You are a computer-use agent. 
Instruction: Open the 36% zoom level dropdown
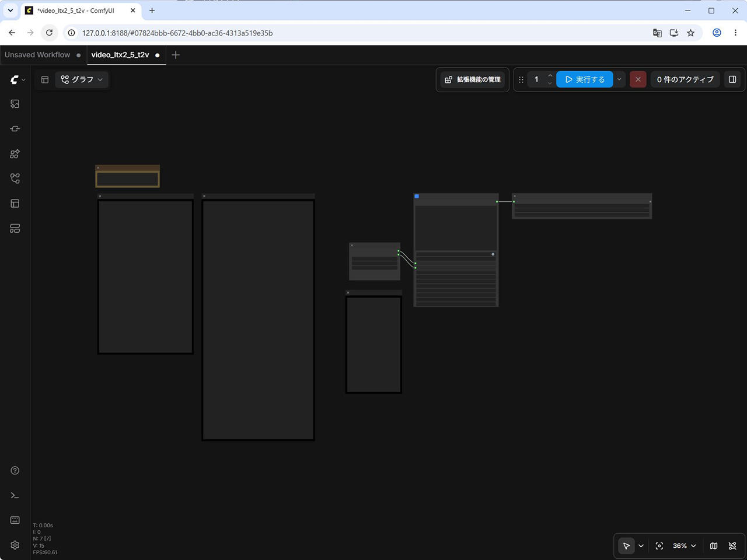[685, 546]
